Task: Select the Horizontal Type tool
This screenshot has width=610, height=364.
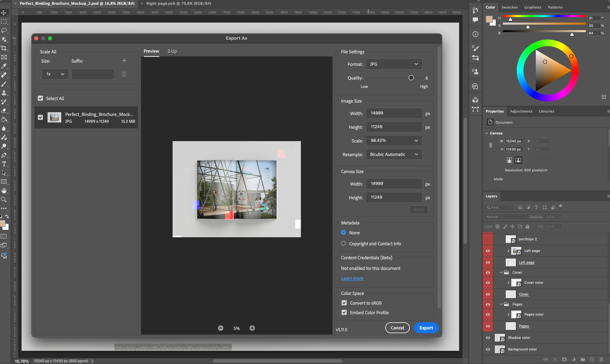Action: (x=4, y=164)
